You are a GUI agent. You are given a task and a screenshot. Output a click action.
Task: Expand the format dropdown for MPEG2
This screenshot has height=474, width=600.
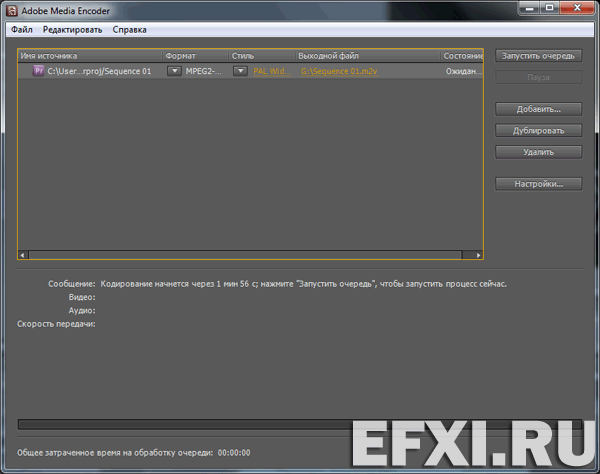pos(174,71)
